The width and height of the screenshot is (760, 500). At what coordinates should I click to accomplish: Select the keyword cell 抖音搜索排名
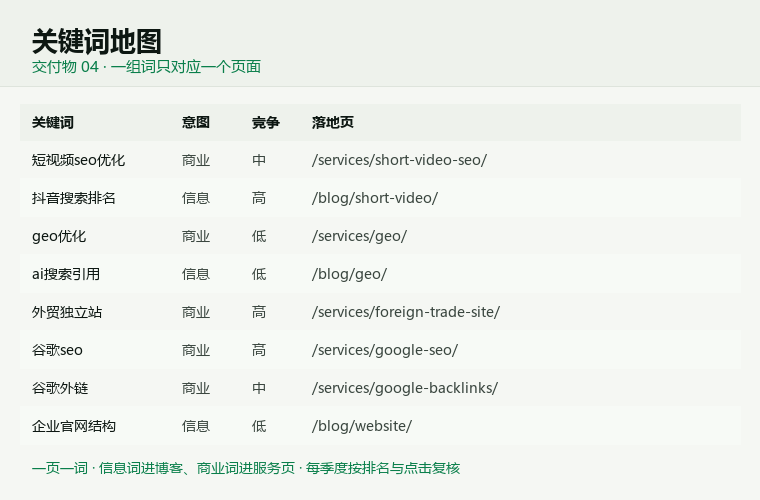pyautogui.click(x=74, y=198)
